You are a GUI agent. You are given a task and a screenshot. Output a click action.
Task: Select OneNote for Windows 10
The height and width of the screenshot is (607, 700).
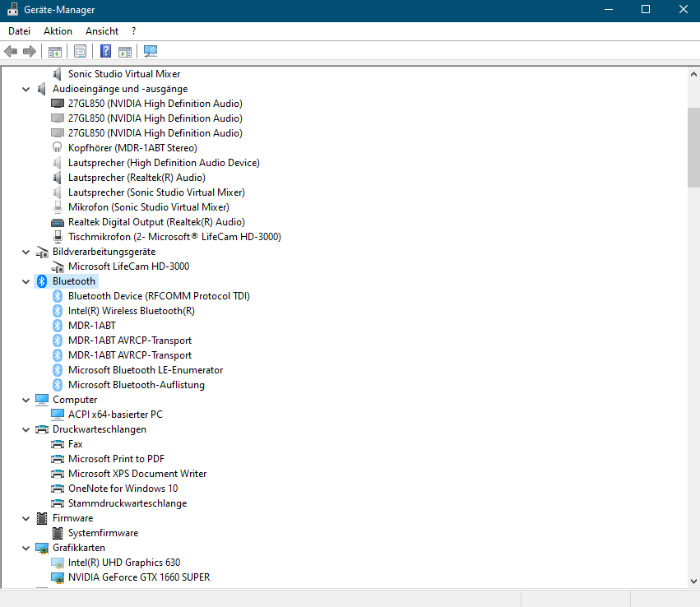[123, 489]
